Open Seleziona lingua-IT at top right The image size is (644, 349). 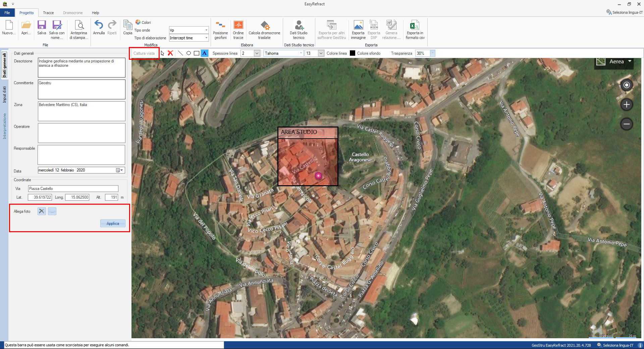click(625, 12)
